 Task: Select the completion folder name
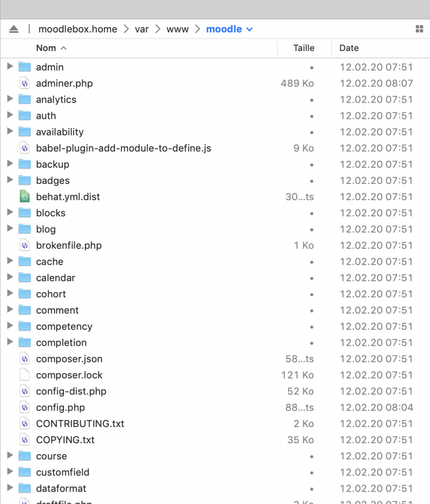61,343
